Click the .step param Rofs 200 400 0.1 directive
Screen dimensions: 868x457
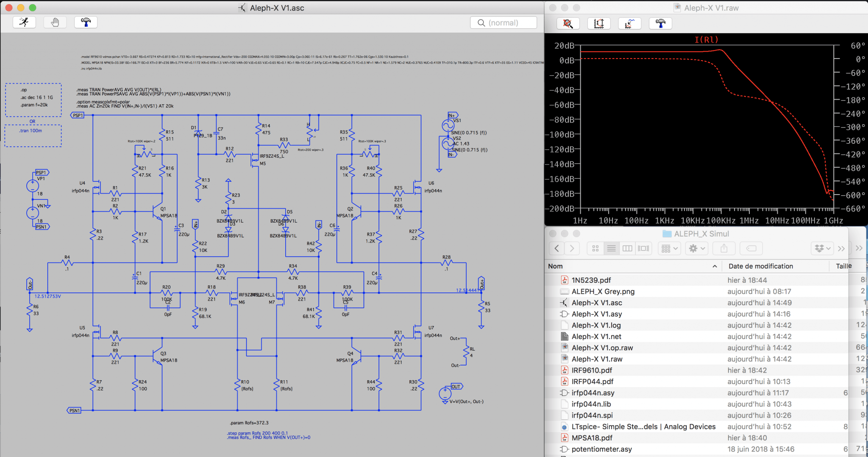click(258, 433)
